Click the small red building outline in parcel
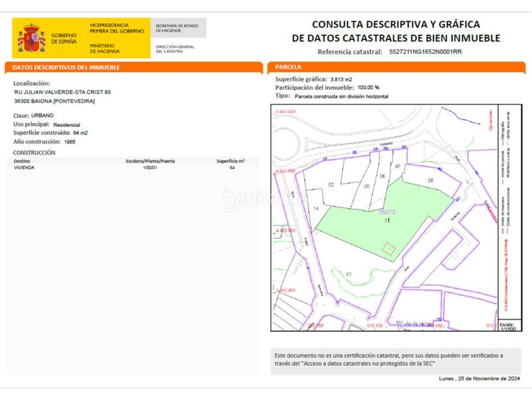This screenshot has width=532, height=399. click(389, 249)
